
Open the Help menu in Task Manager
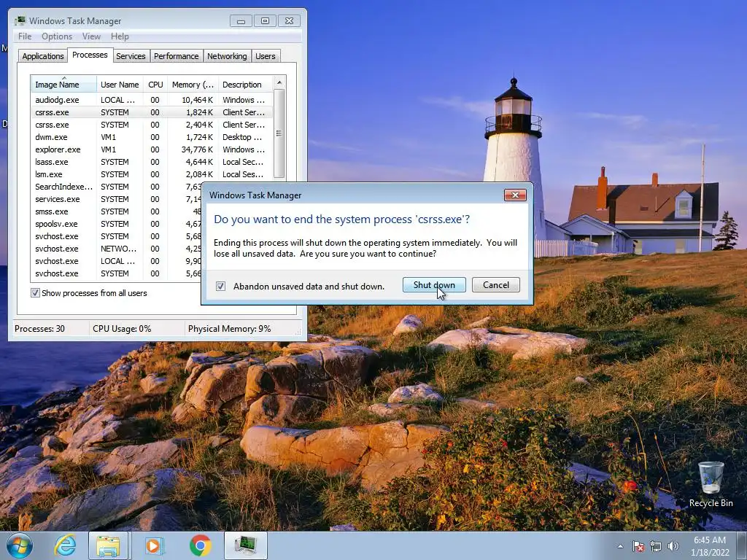click(120, 36)
